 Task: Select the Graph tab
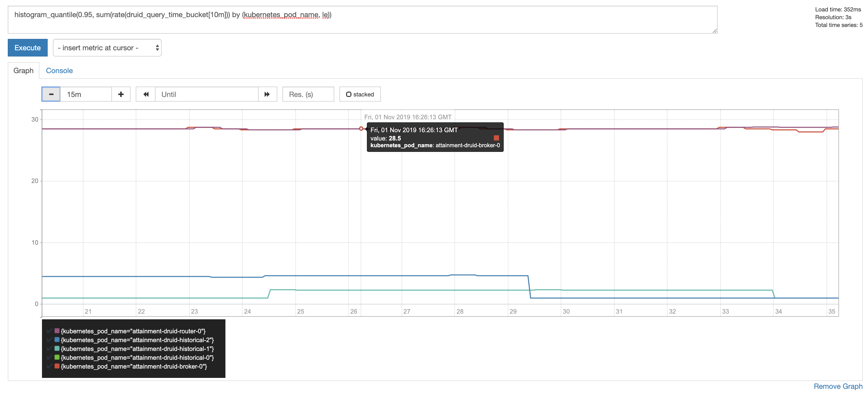(x=24, y=71)
